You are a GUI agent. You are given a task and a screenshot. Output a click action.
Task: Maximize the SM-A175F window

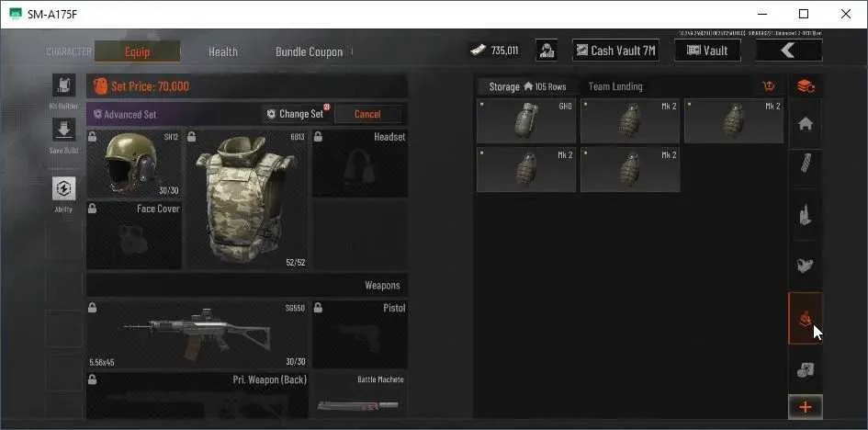804,14
